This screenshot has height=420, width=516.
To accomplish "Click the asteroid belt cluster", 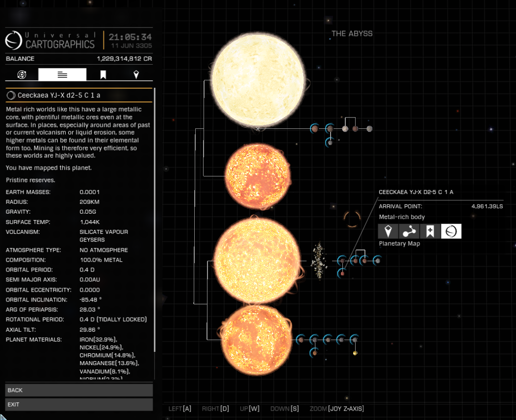I will [x=319, y=260].
